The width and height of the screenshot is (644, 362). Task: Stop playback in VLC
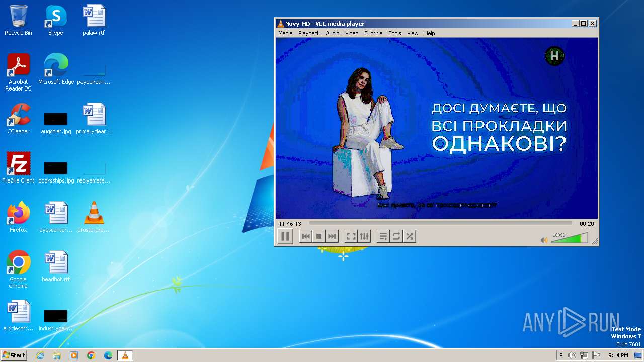[318, 236]
